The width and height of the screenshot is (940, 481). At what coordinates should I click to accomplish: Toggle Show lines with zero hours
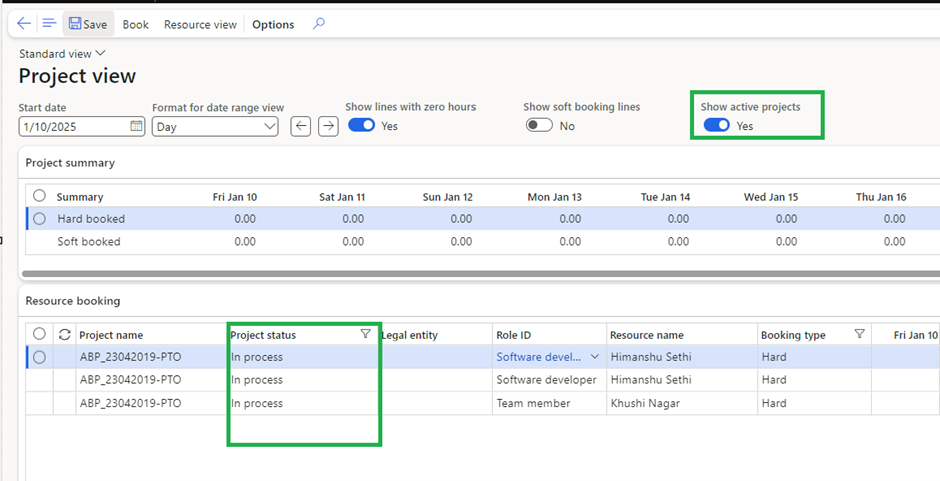click(x=361, y=126)
